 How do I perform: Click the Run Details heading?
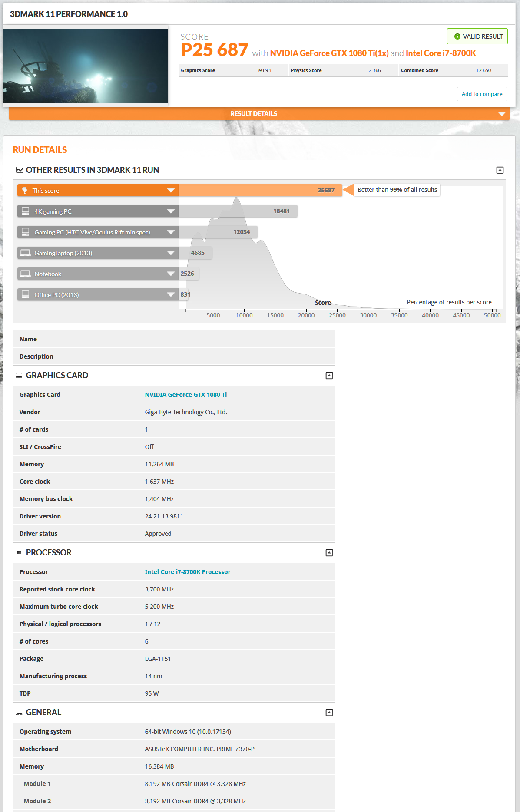(x=40, y=150)
